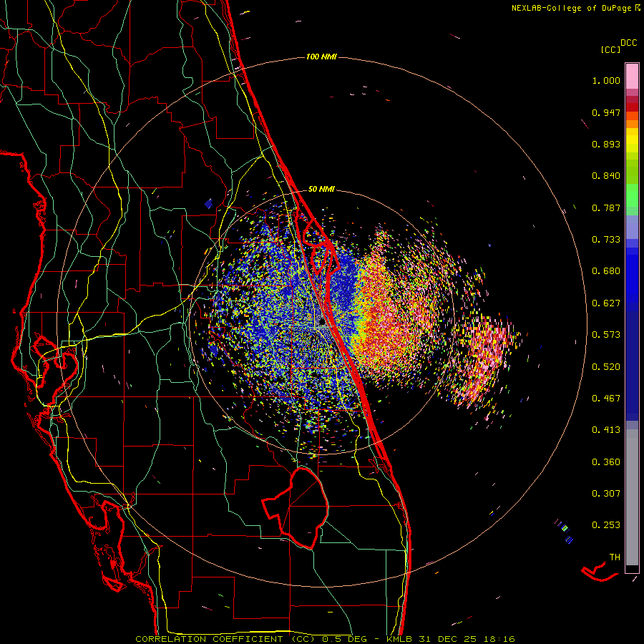Image resolution: width=644 pixels, height=644 pixels.
Task: Click the red Lake Okeechobee outline
Action: point(296,507)
